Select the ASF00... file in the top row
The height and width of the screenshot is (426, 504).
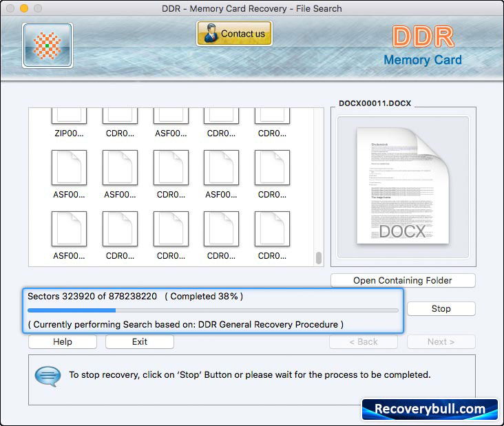pos(171,122)
